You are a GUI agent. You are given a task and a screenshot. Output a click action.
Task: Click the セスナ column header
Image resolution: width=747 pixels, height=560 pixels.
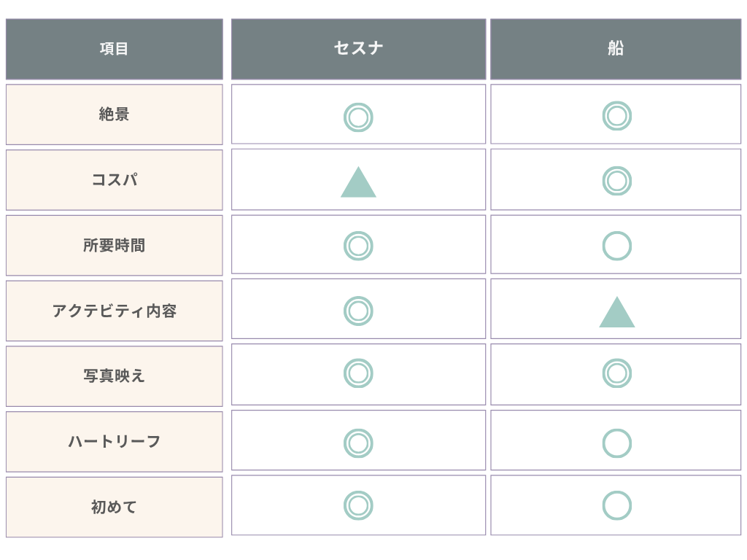tap(358, 49)
